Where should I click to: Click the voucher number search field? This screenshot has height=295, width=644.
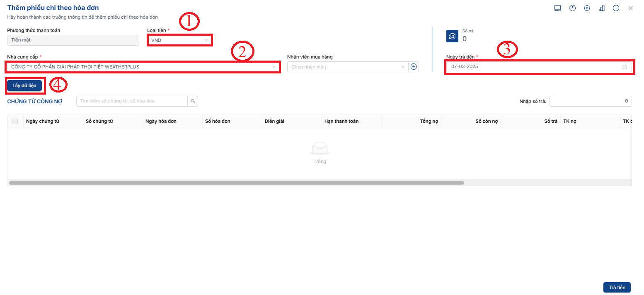[132, 101]
